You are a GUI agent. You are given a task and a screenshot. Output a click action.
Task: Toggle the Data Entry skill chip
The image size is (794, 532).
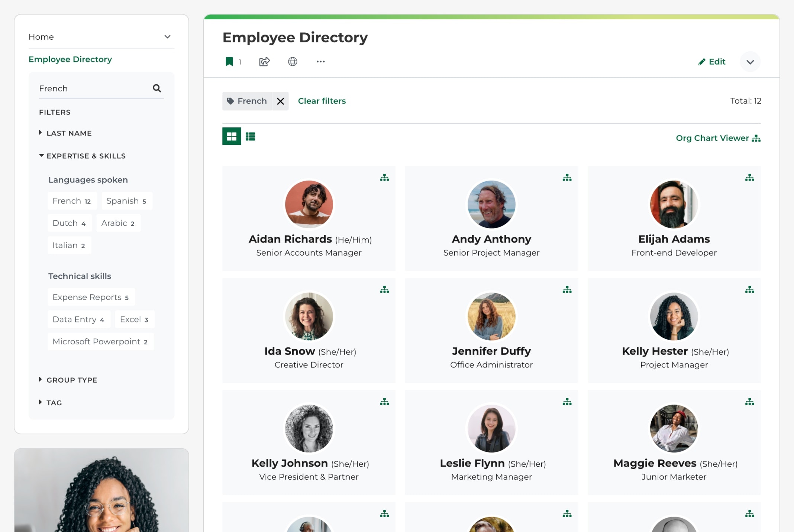(79, 319)
